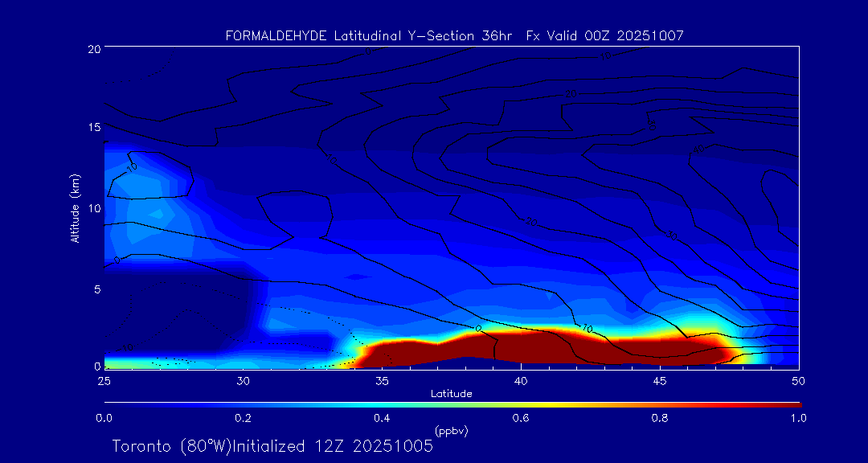
Task: Click the colorbar label 1.0
Action: click(x=799, y=418)
